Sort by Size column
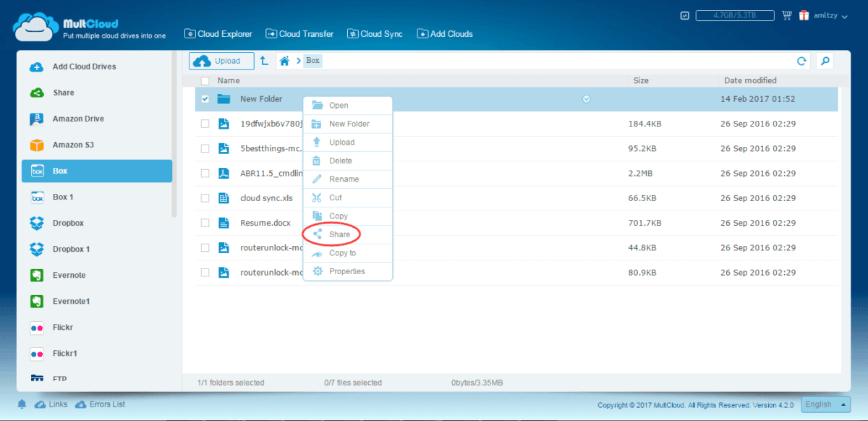The width and height of the screenshot is (868, 421). pyautogui.click(x=641, y=81)
